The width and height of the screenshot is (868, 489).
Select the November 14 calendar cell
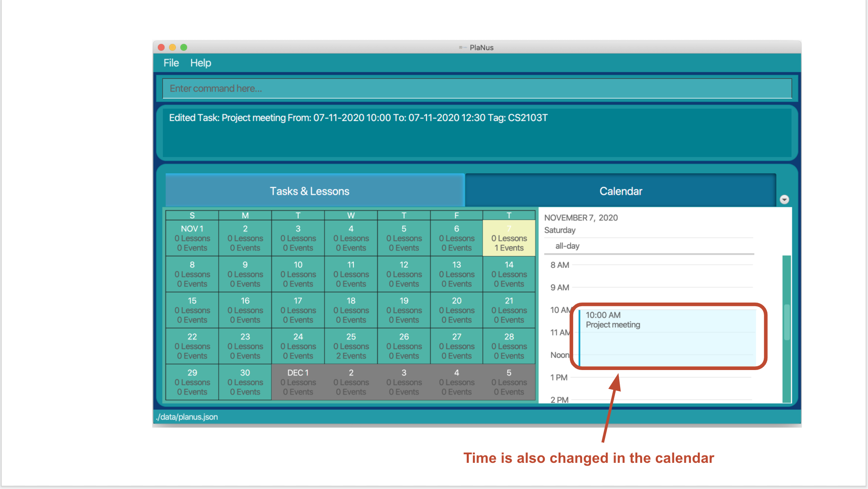pos(509,274)
